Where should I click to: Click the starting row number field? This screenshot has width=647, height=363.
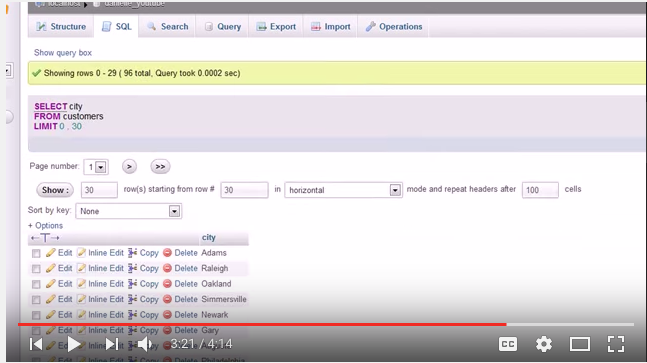point(244,190)
